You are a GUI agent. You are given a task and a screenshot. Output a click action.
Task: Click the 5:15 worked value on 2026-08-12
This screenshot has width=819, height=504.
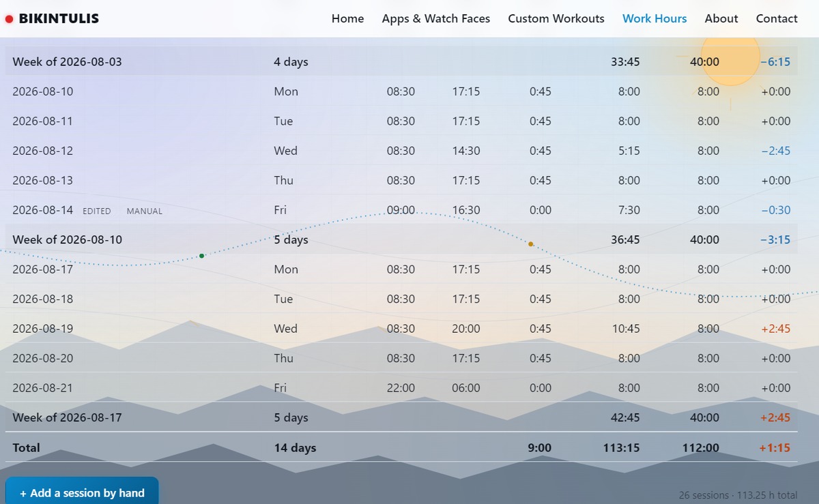pyautogui.click(x=629, y=151)
